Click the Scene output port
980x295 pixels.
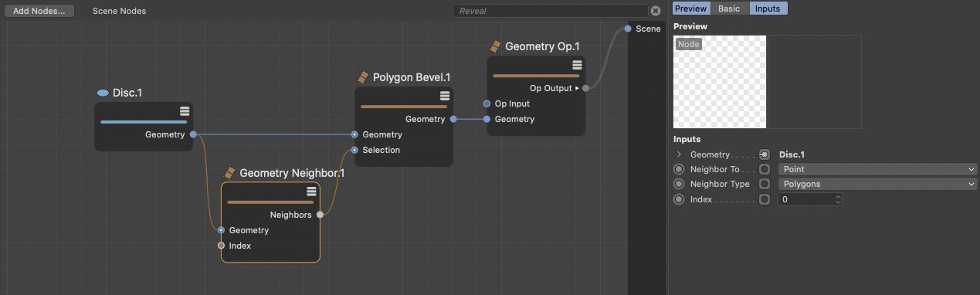click(x=627, y=29)
